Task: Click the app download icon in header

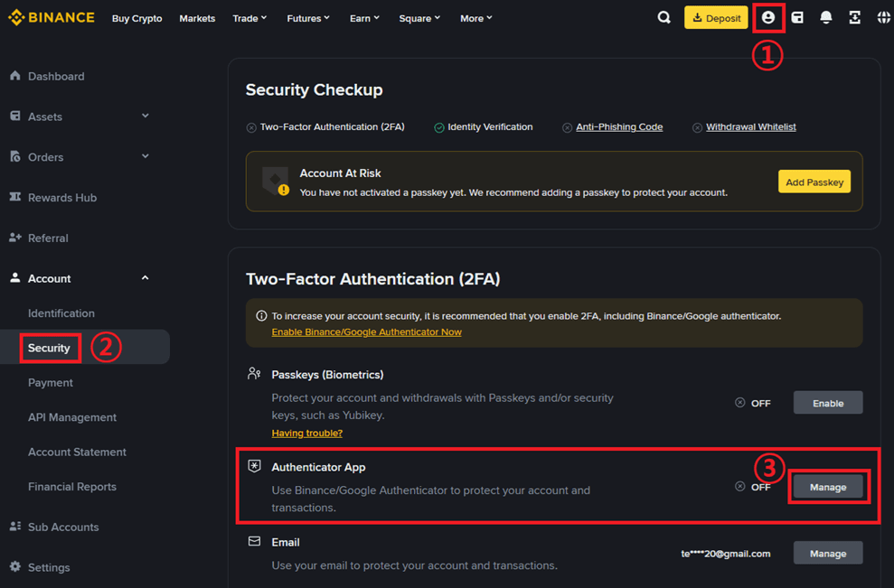Action: pyautogui.click(x=854, y=18)
